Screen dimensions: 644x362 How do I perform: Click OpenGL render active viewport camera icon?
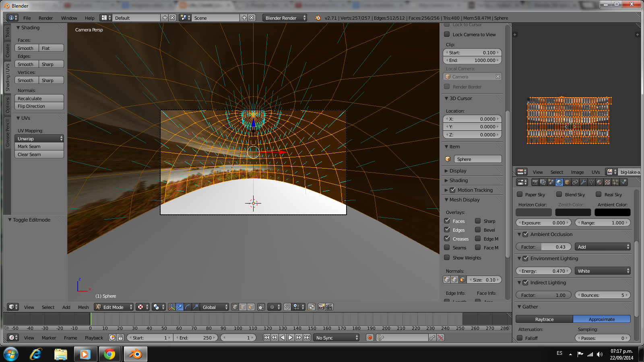tap(321, 307)
